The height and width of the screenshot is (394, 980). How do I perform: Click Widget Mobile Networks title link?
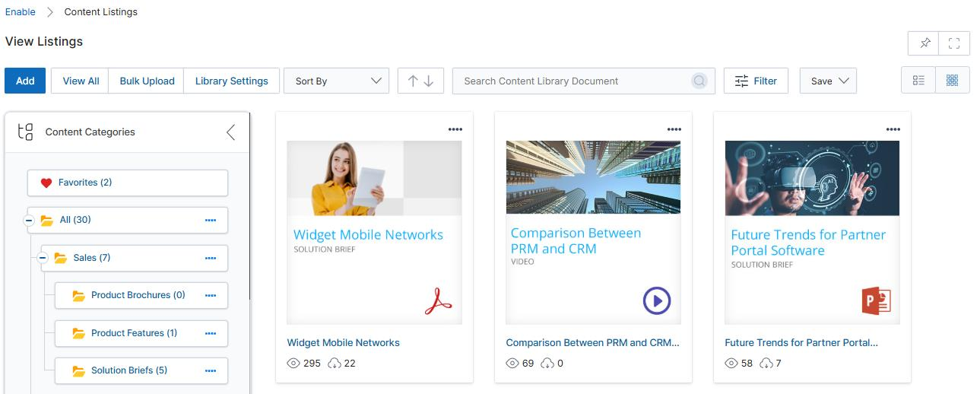[x=343, y=343]
